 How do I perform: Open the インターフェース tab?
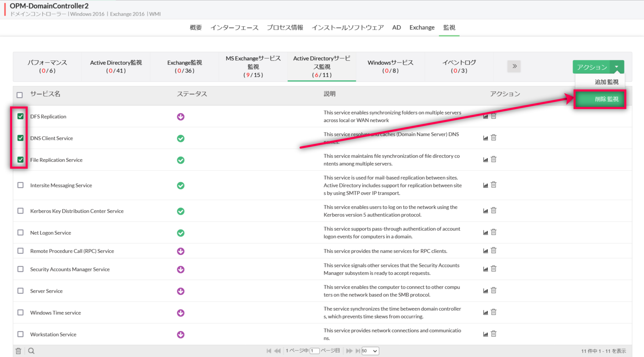pyautogui.click(x=234, y=27)
